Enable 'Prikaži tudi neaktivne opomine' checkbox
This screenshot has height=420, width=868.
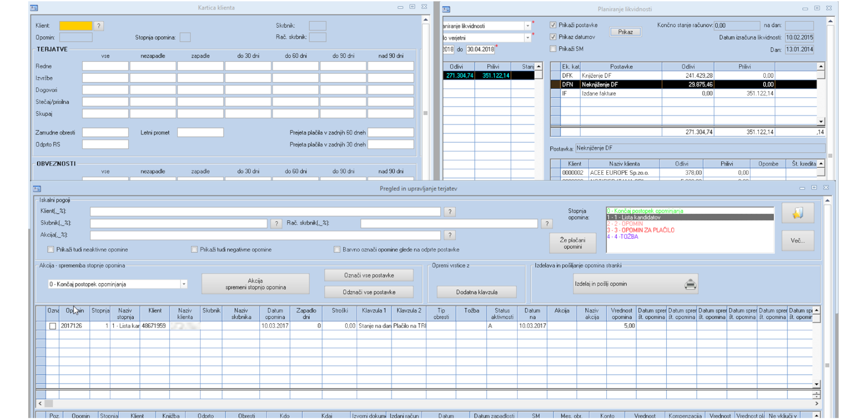tap(51, 250)
